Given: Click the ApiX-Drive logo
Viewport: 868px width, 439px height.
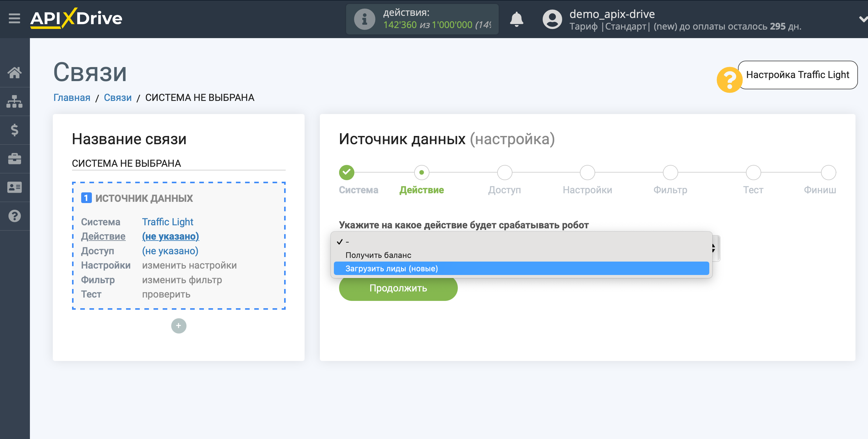Looking at the screenshot, I should click(x=76, y=18).
